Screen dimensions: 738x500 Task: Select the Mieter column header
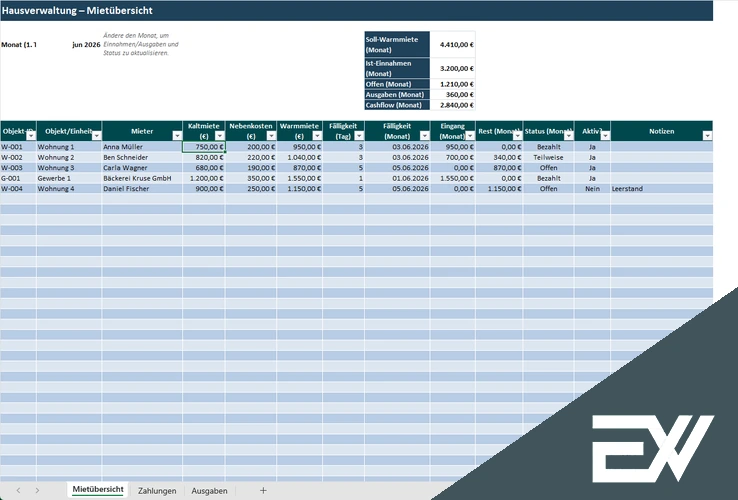[142, 131]
